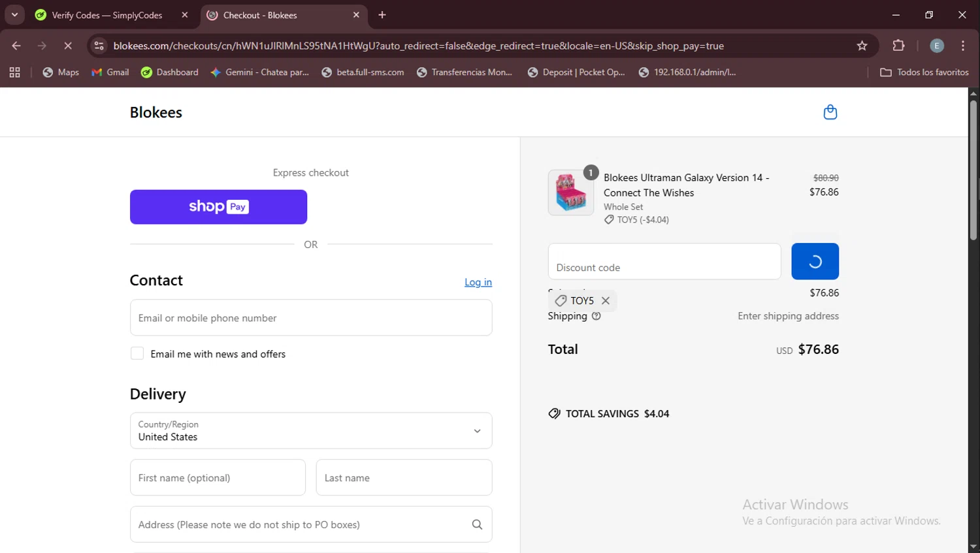View site information icon in address bar

click(99, 46)
